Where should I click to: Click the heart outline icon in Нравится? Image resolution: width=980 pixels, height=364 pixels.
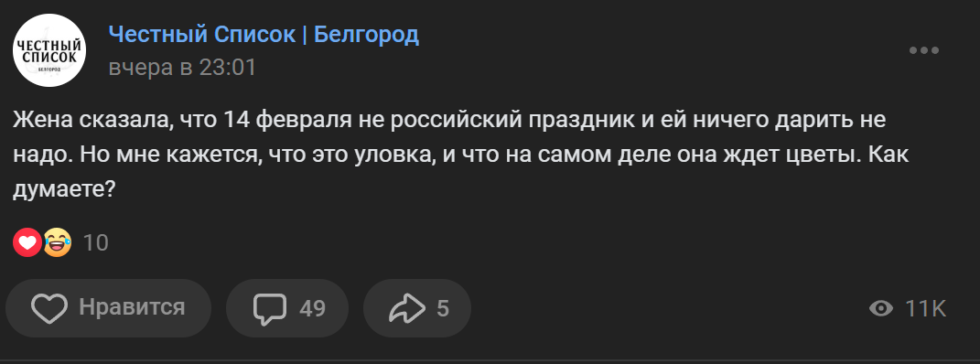(49, 308)
